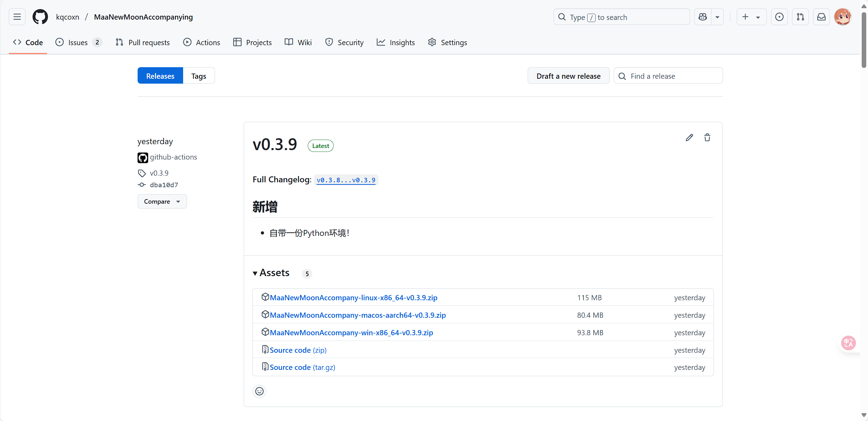View your issues icon in header
Image resolution: width=868 pixels, height=421 pixels.
779,17
